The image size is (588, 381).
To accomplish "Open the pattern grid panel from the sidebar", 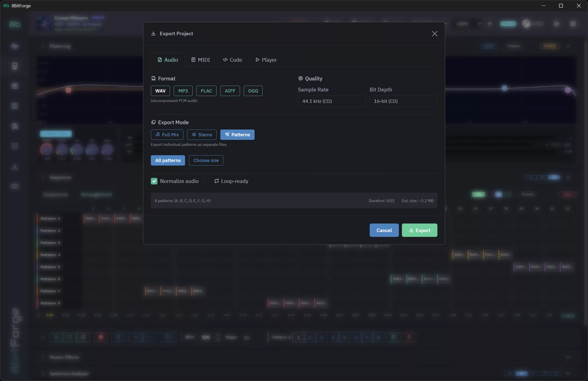I will (x=15, y=106).
